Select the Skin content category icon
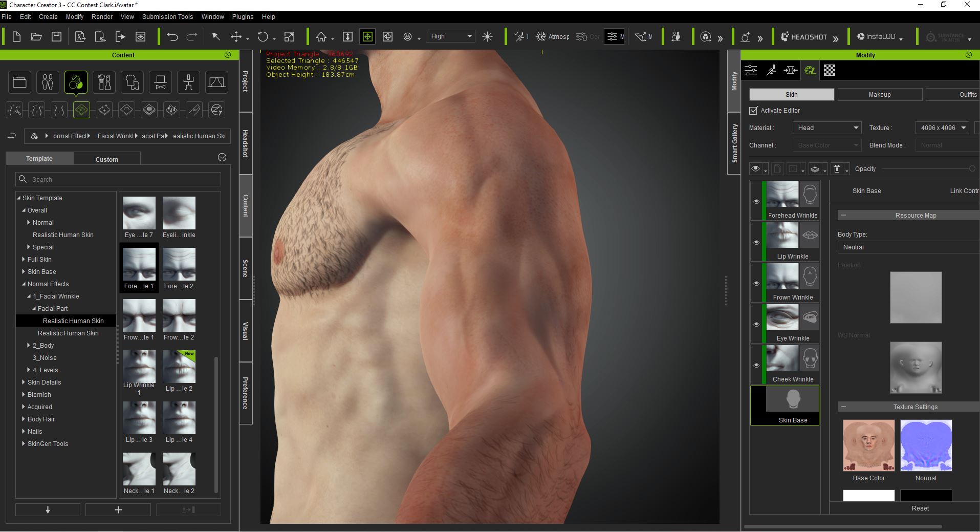Image resolution: width=980 pixels, height=532 pixels. (x=76, y=82)
